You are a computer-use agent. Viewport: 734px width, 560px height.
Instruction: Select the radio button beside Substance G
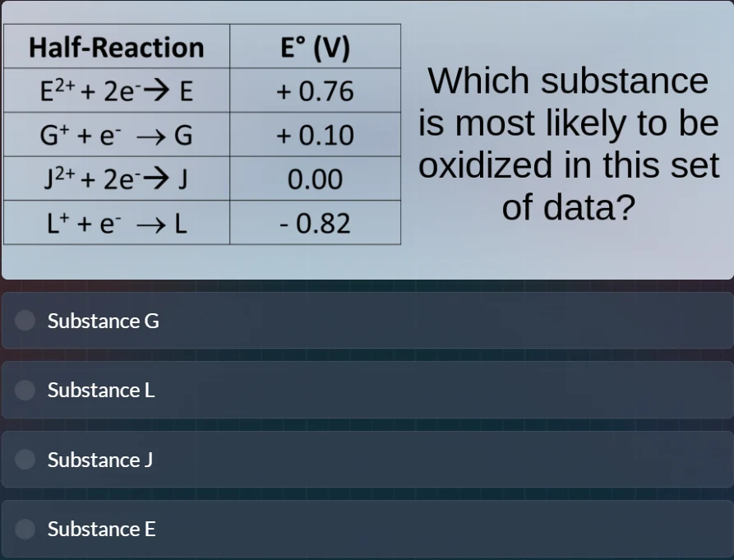point(25,321)
